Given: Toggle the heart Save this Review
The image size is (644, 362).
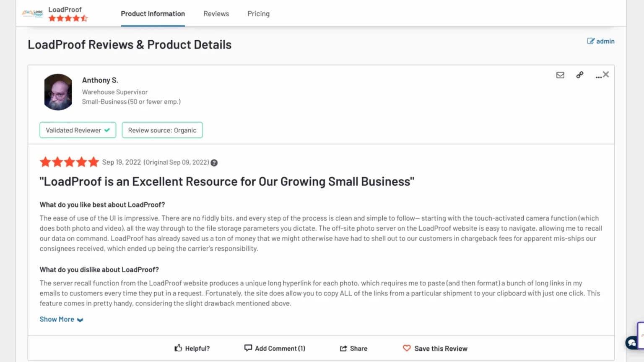Looking at the screenshot, I should coord(407,348).
